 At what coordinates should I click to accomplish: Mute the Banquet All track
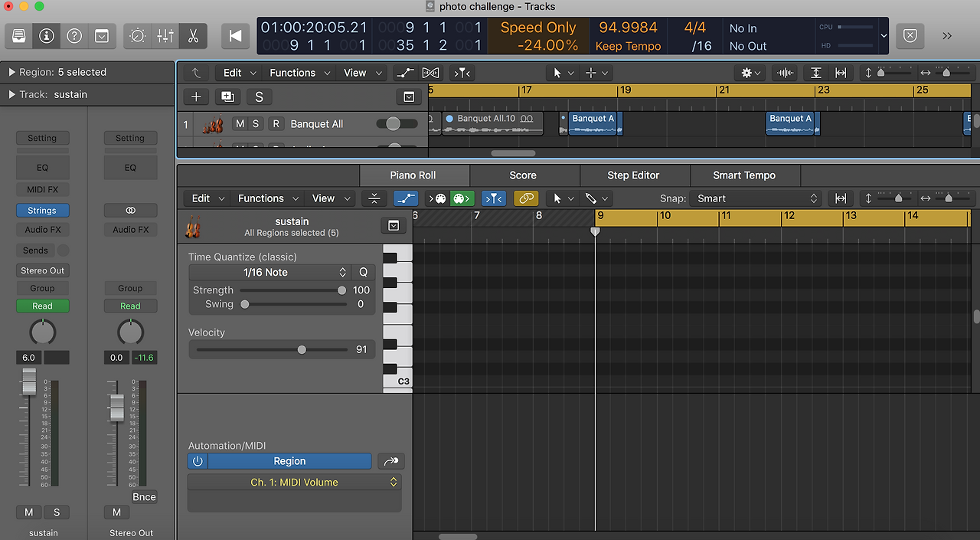click(240, 124)
